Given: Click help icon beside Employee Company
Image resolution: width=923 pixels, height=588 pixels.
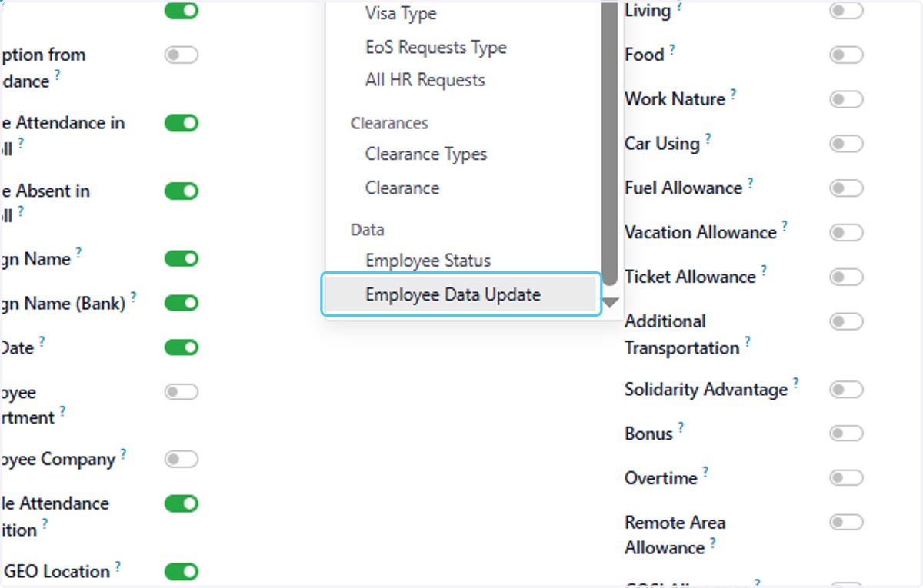Looking at the screenshot, I should [123, 454].
